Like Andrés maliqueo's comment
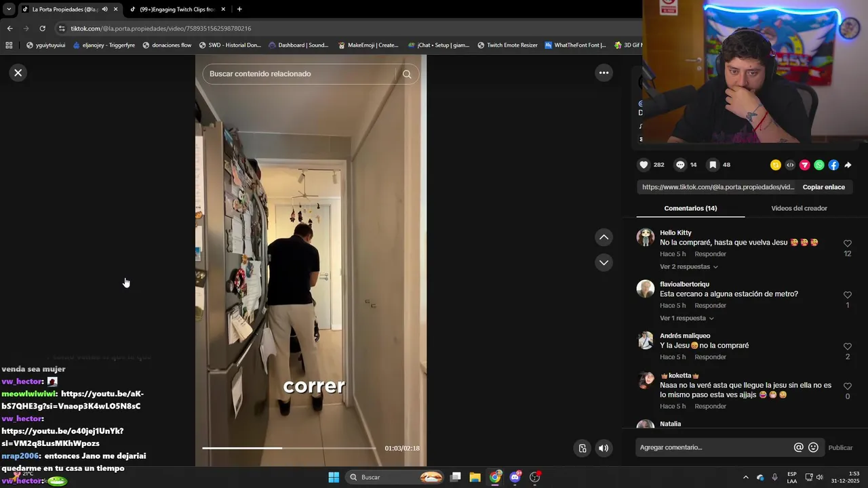 [x=848, y=346]
